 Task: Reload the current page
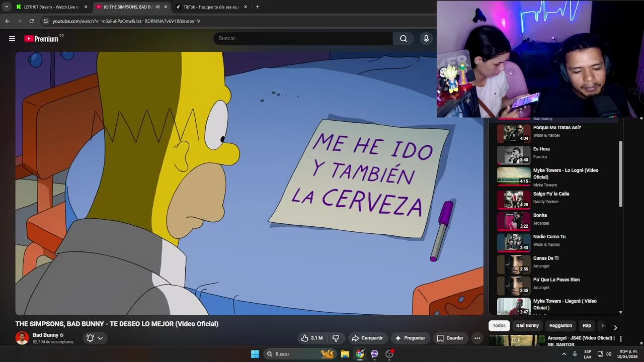31,21
